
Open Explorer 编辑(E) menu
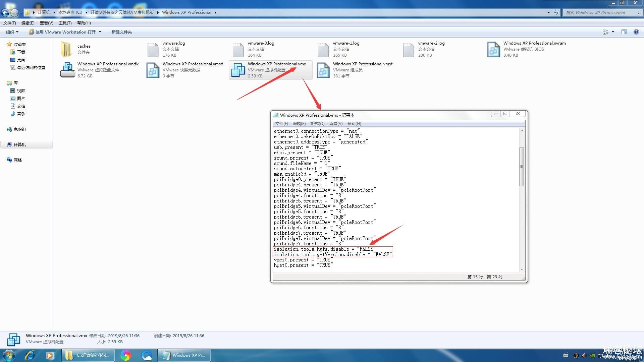tap(28, 23)
